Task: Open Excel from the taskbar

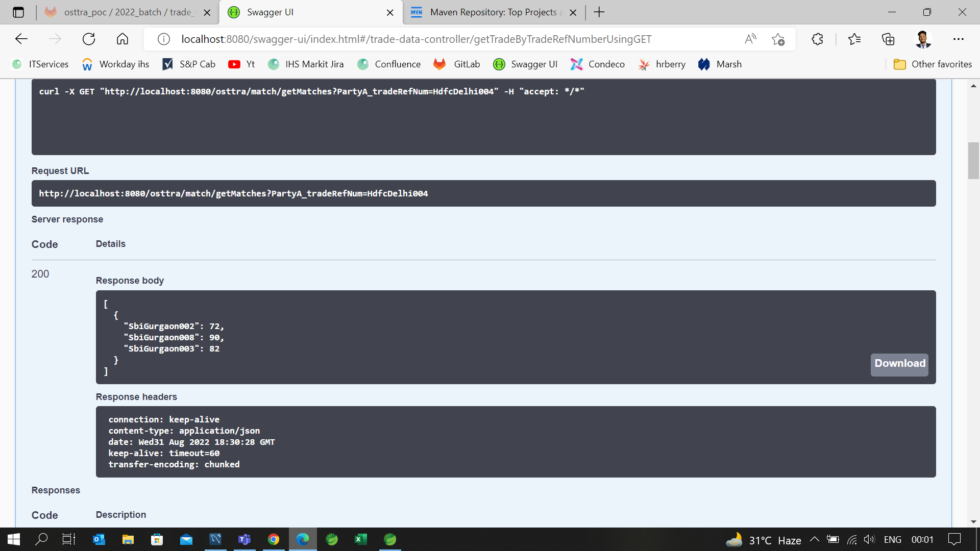Action: tap(361, 539)
